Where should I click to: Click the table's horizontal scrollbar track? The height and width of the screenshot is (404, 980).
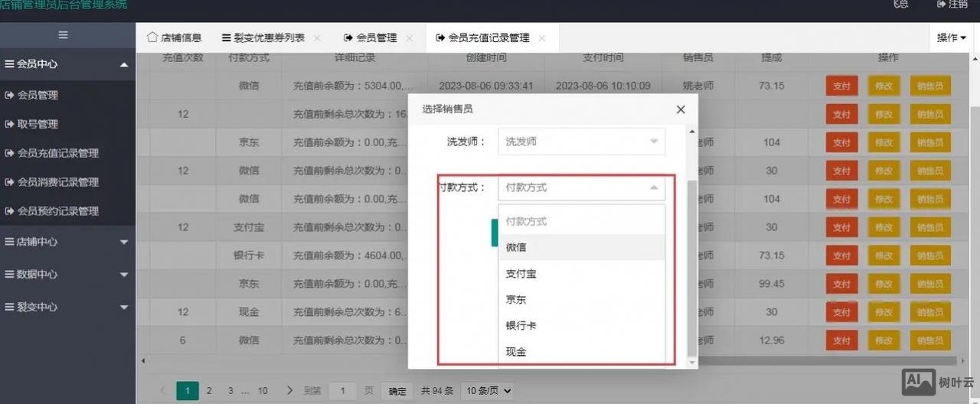click(x=550, y=360)
